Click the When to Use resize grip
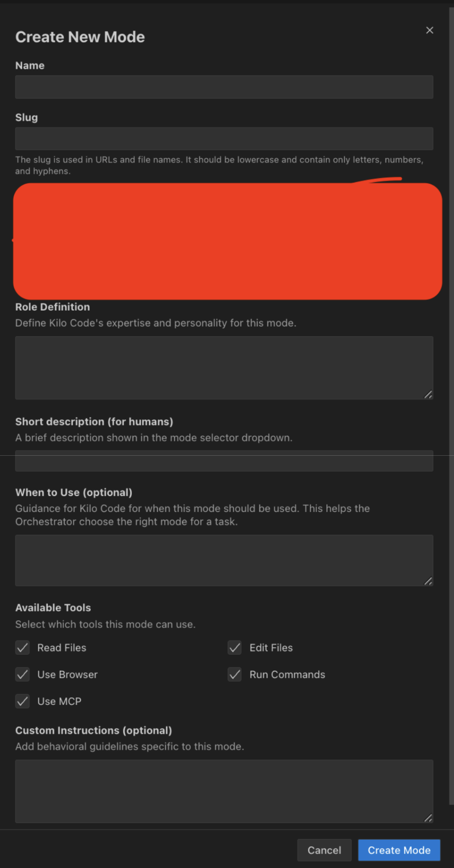 pos(428,581)
